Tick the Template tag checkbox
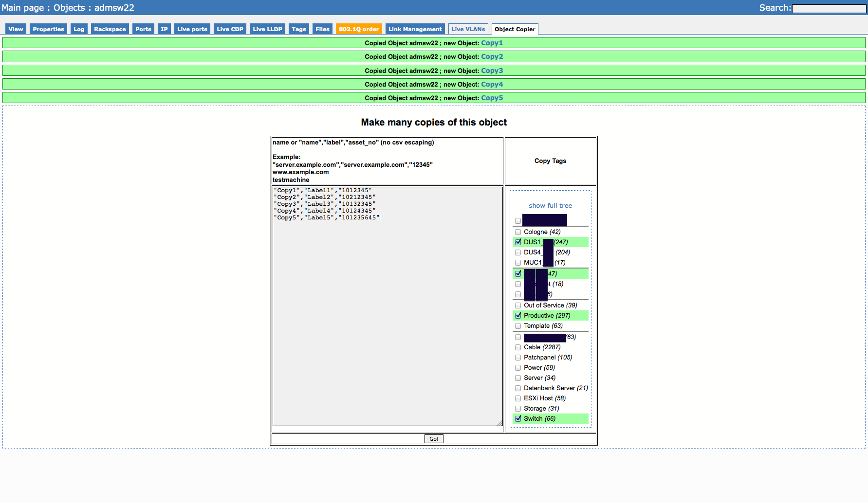Image resolution: width=868 pixels, height=503 pixels. (x=518, y=326)
